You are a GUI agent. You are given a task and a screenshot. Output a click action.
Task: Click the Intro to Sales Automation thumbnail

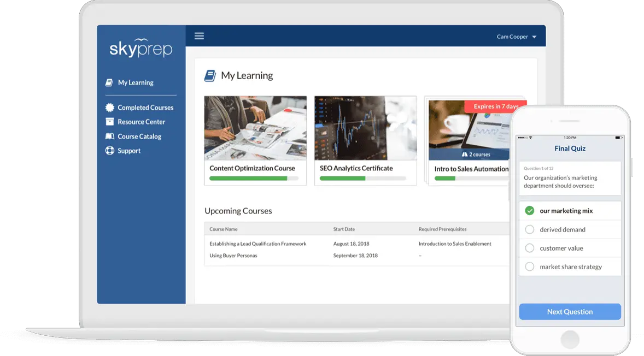[469, 130]
